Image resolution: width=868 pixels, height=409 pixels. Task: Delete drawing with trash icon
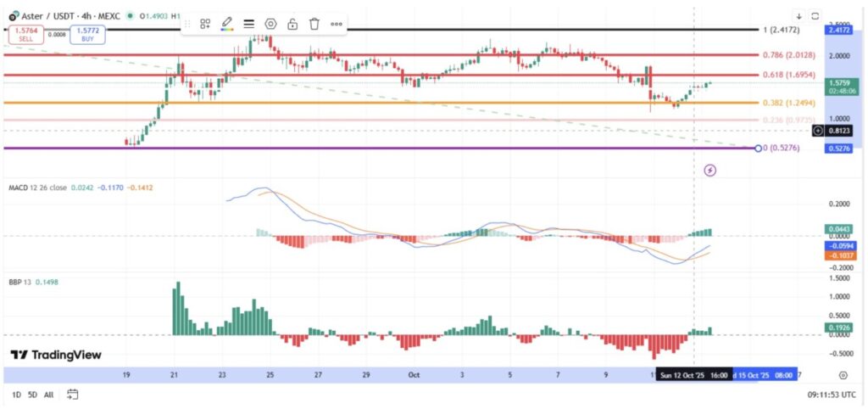pos(314,24)
